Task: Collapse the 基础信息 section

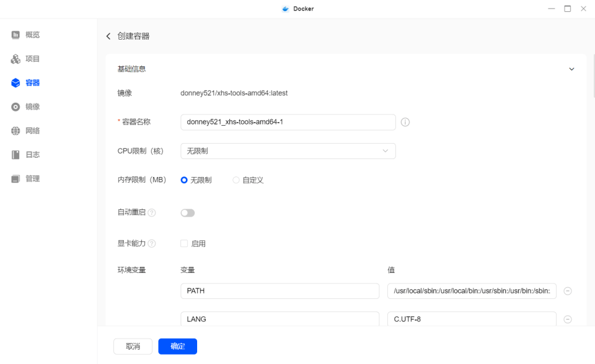Action: pos(571,69)
